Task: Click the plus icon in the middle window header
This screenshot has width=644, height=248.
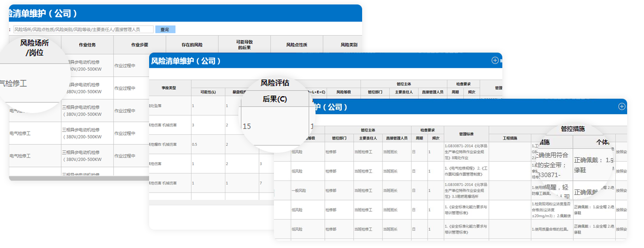Action: (x=494, y=61)
